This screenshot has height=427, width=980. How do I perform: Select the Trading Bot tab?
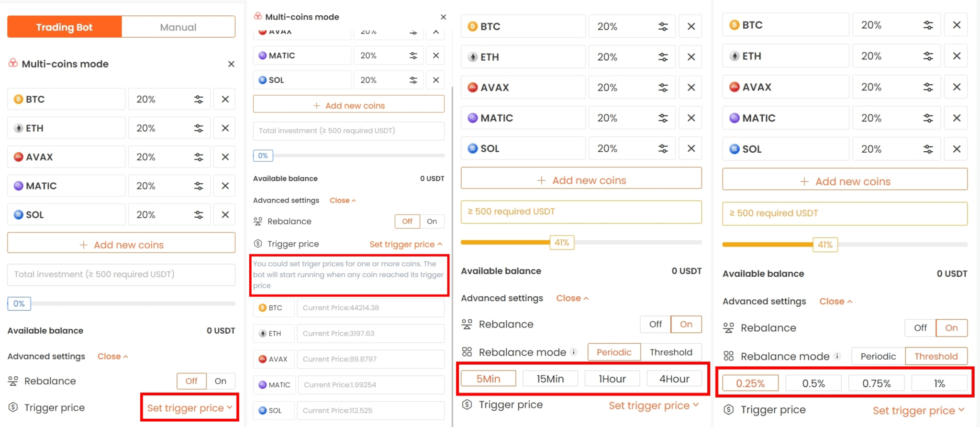[64, 27]
